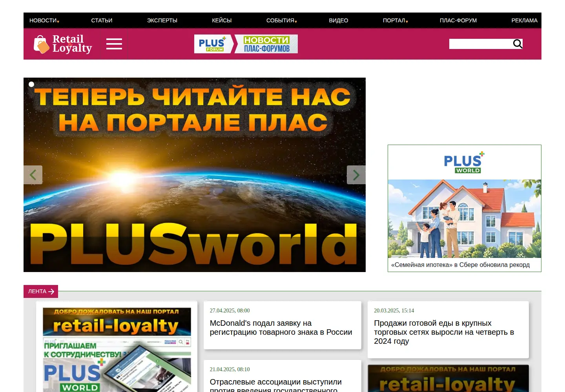The image size is (565, 392).
Task: Open article about ready-made food sales growth
Action: coord(444,332)
